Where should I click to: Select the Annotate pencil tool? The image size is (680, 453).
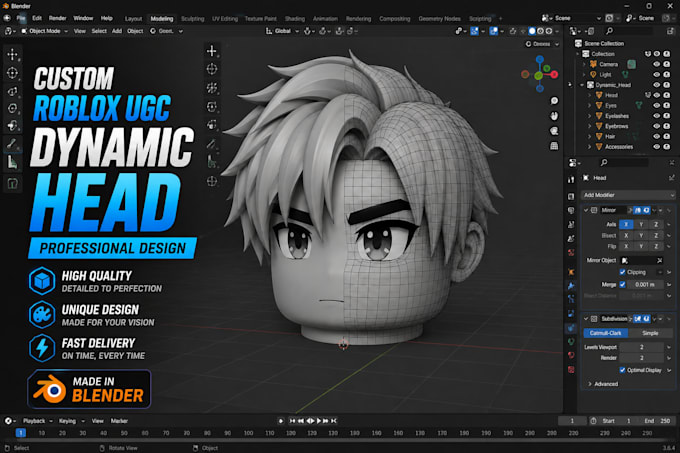[13, 144]
